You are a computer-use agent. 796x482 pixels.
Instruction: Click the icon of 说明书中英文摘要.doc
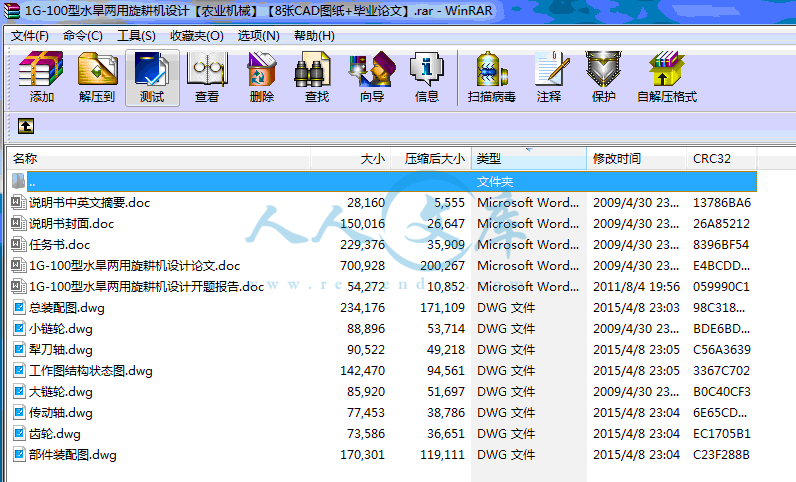[19, 202]
